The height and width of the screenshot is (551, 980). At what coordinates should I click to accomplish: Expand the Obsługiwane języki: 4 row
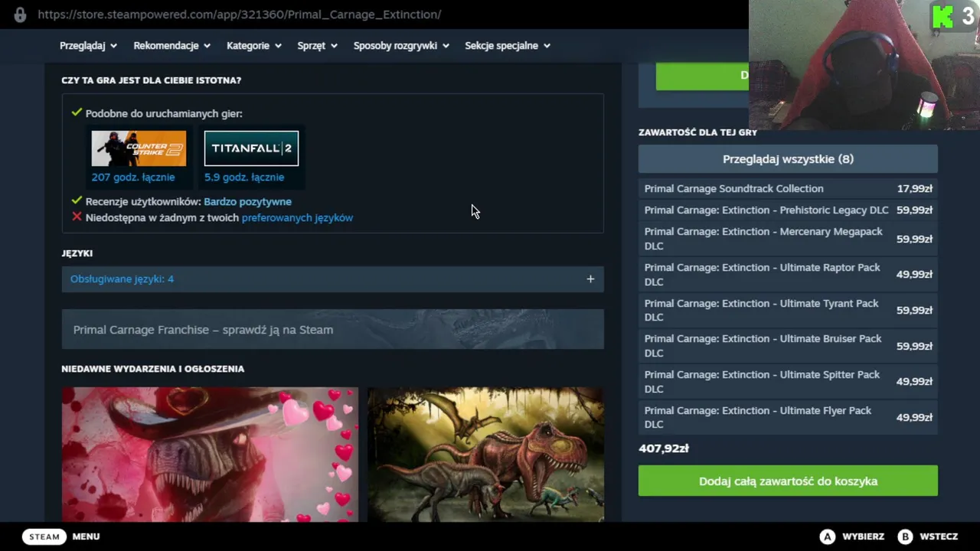(x=332, y=279)
